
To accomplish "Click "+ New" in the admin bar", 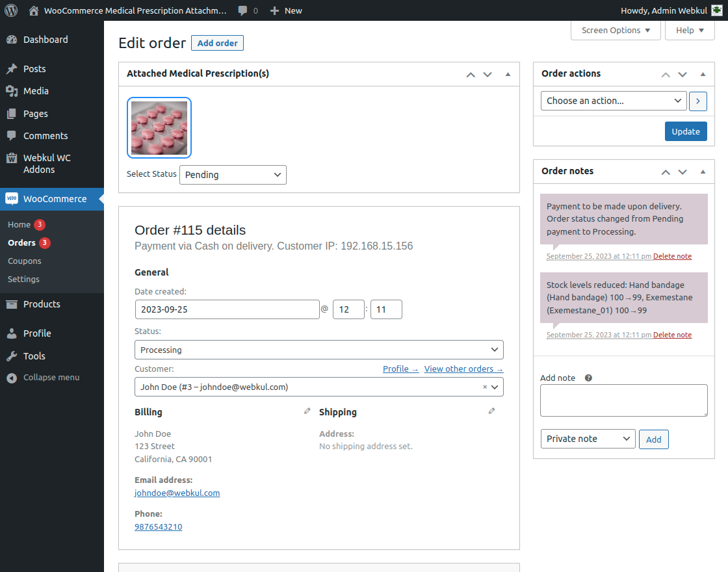I will click(x=286, y=10).
